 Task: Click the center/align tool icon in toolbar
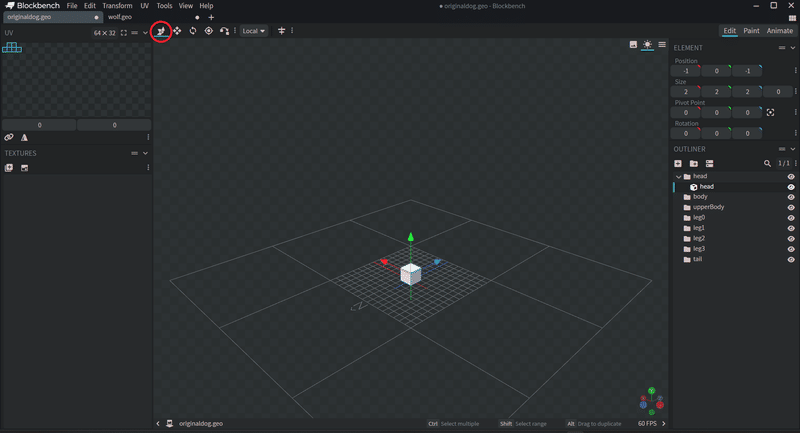pyautogui.click(x=281, y=31)
